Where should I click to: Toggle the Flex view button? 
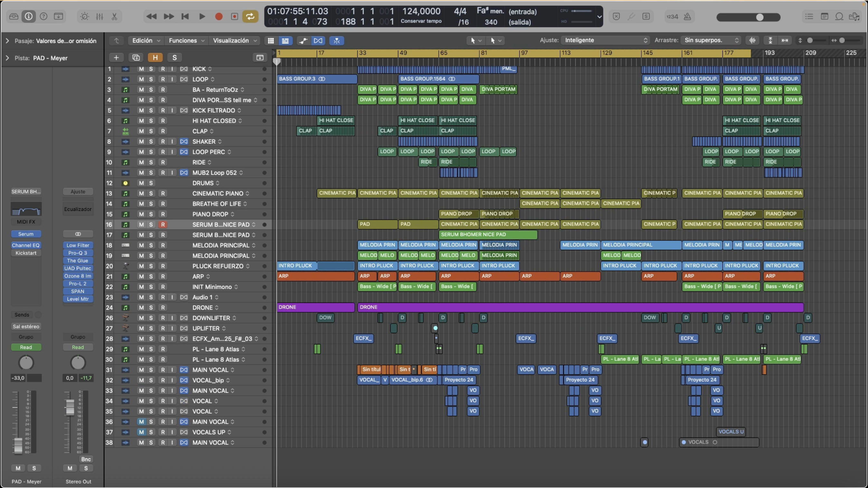[x=318, y=41]
